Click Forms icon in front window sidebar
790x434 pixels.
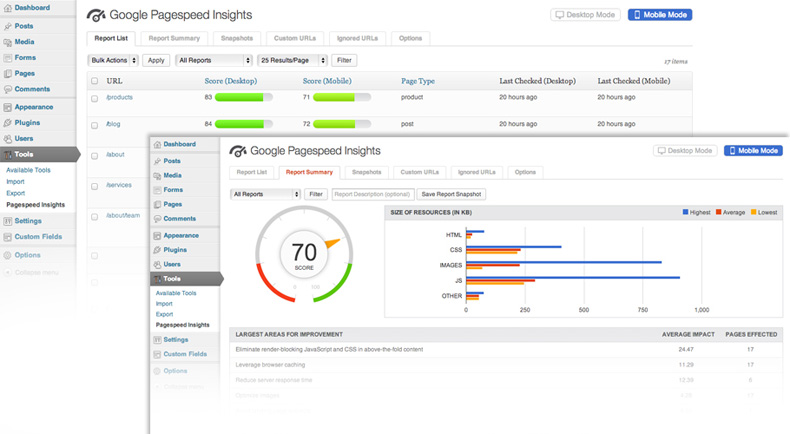coord(157,190)
